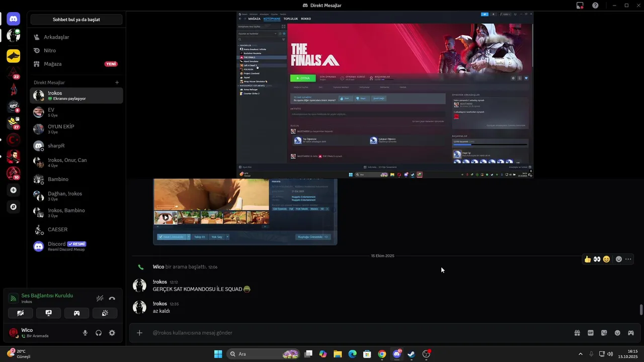The width and height of the screenshot is (644, 362).
Task: Click Kuyruğu Görüntüle button
Action: tap(313, 237)
